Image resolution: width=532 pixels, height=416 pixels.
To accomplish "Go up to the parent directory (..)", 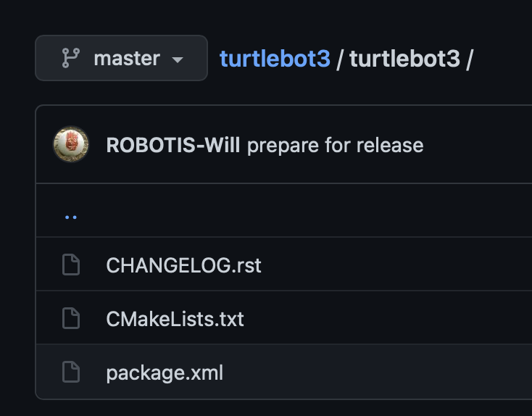I will click(x=71, y=217).
